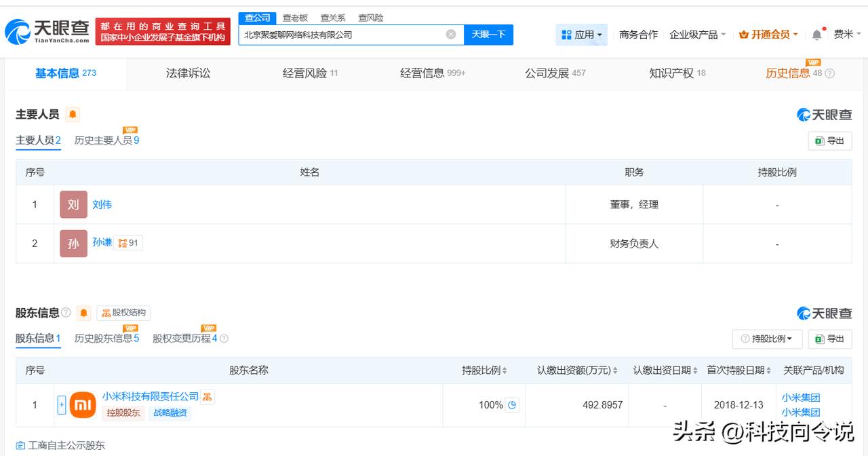Click the pie chart icon beside 100%
Screen dimensions: 868x456
pos(513,405)
